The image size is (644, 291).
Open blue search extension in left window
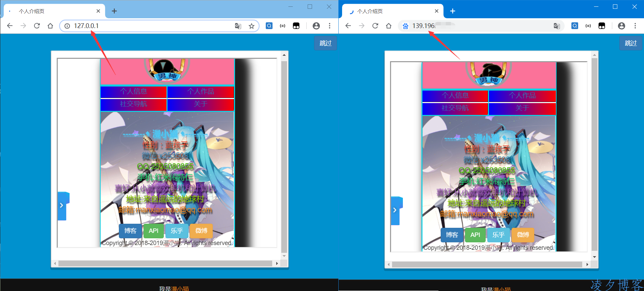point(269,26)
